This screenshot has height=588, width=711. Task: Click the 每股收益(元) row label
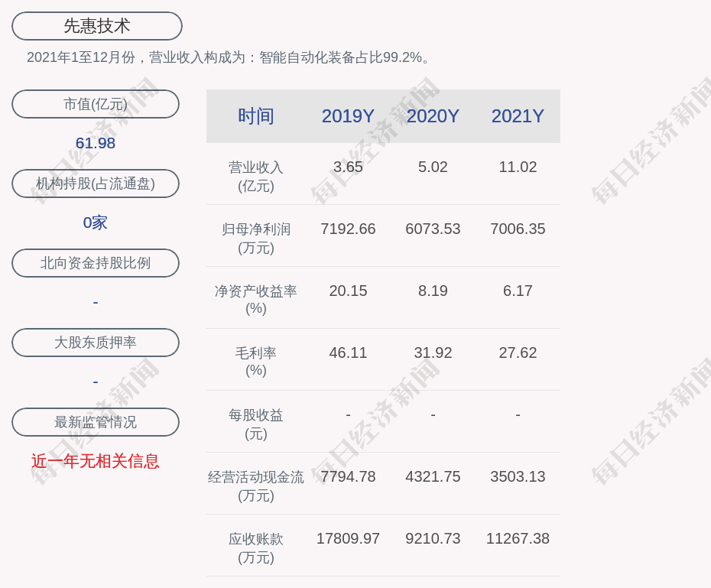pos(256,424)
